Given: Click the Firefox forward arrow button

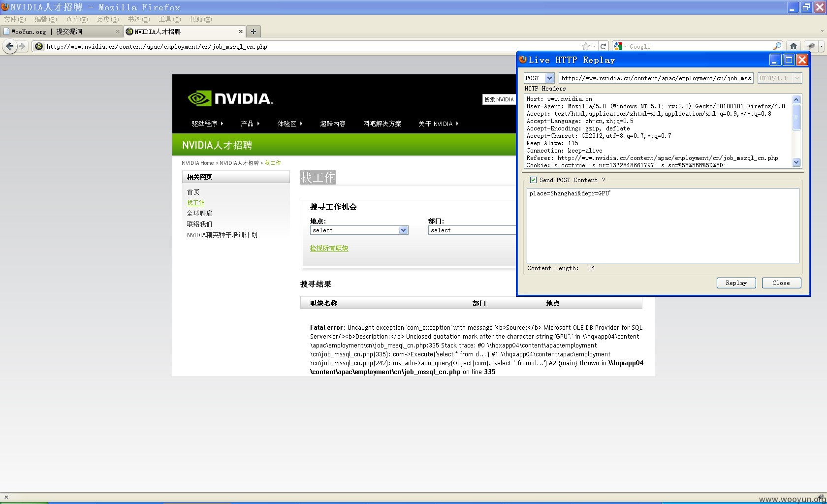Looking at the screenshot, I should [x=22, y=46].
